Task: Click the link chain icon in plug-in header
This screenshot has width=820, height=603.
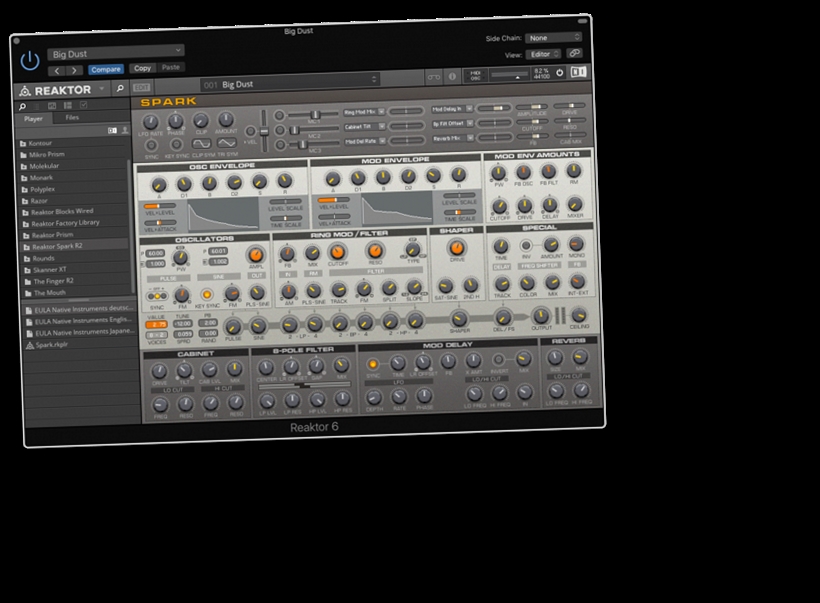Action: pyautogui.click(x=574, y=53)
